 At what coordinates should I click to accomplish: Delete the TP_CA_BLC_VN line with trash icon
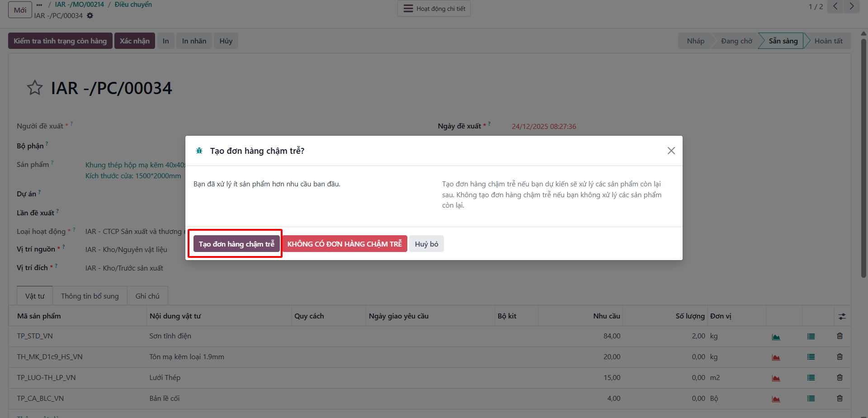(x=840, y=398)
